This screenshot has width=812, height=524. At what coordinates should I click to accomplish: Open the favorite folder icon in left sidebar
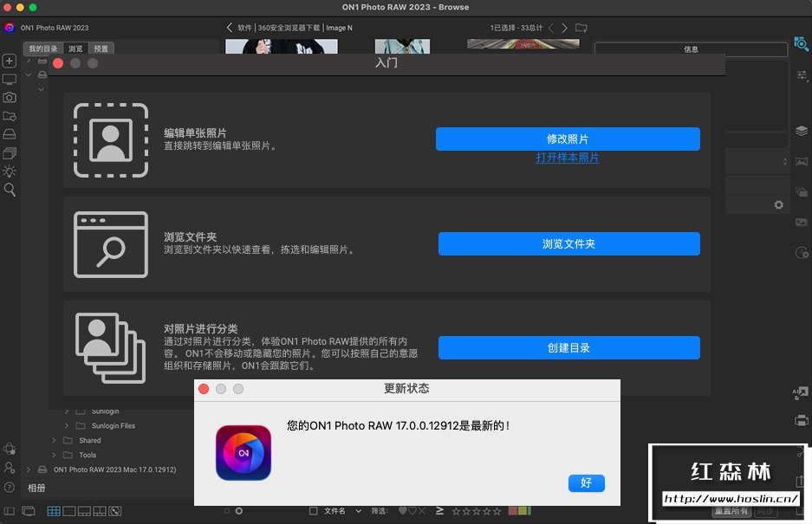(x=10, y=116)
